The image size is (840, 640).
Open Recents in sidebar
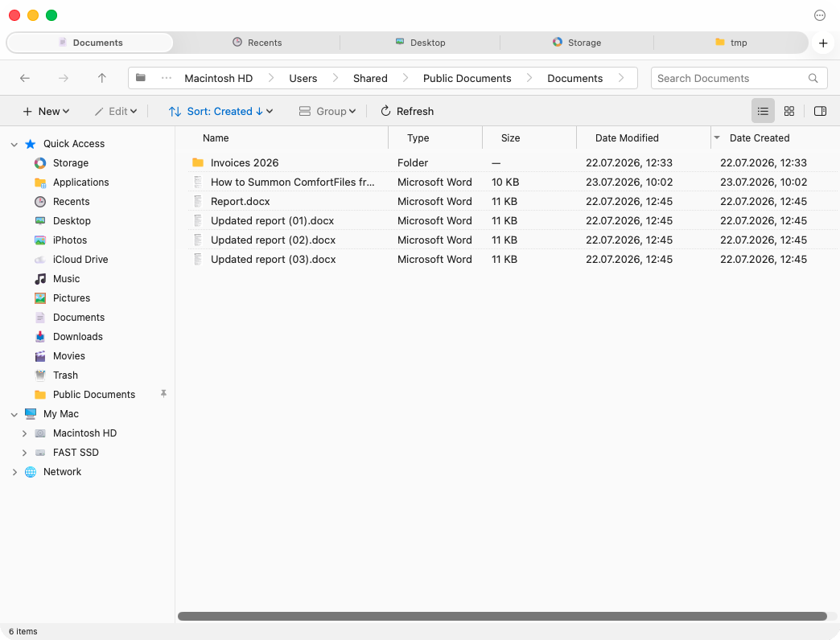(x=71, y=201)
